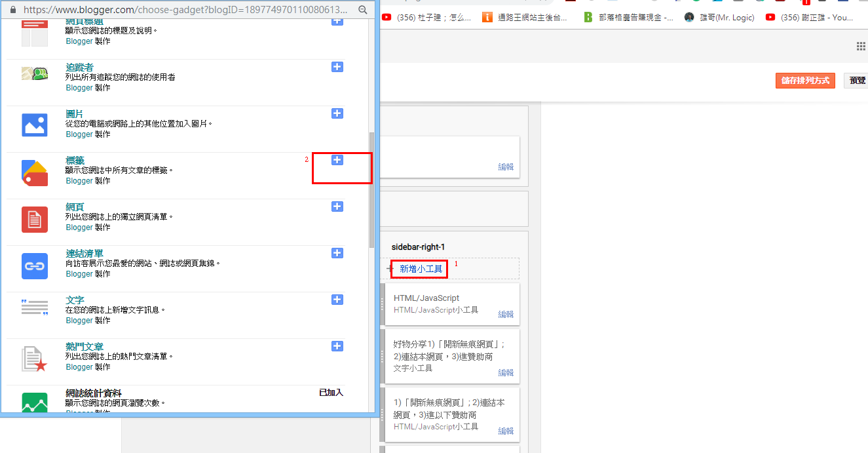
Task: Click 編輯 on the 好物分享 text gadget
Action: [x=506, y=372]
